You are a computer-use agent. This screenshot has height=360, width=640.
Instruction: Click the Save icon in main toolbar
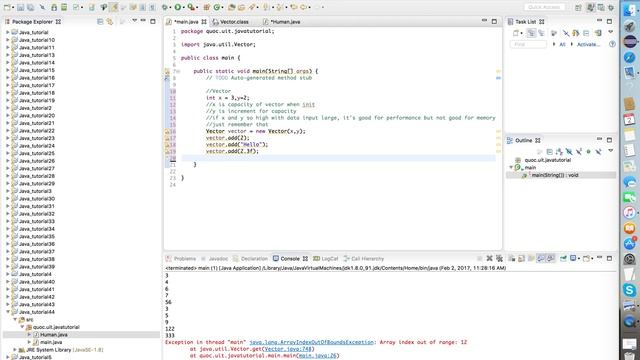coord(20,7)
